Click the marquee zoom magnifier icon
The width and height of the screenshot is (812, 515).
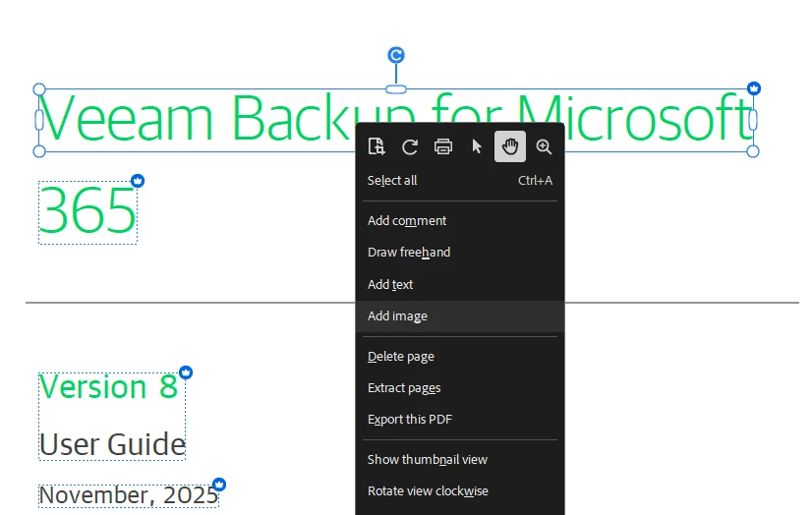[544, 147]
